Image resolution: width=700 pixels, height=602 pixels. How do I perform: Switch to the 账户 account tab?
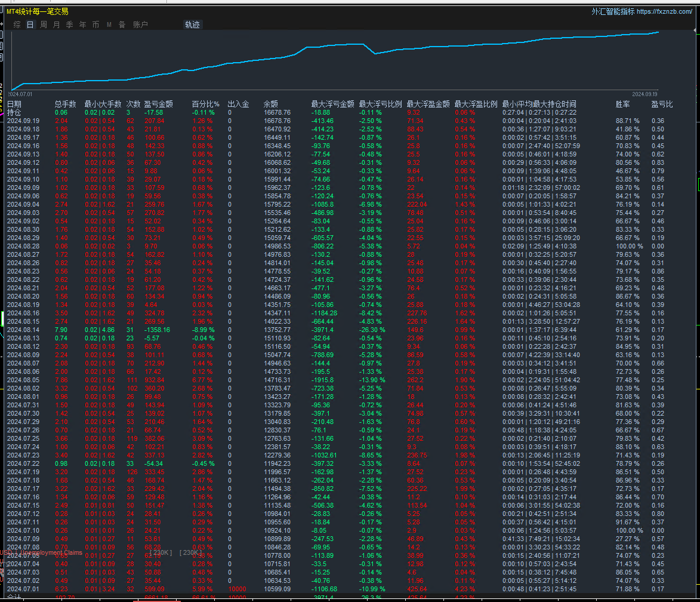pos(140,24)
